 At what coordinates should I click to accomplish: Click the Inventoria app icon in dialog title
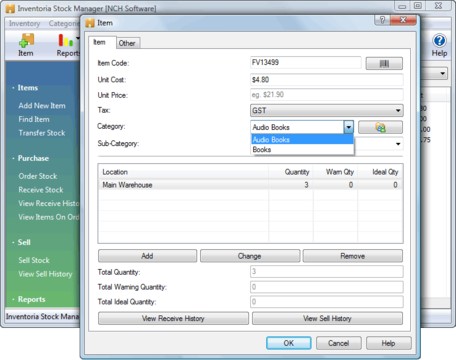pos(90,23)
